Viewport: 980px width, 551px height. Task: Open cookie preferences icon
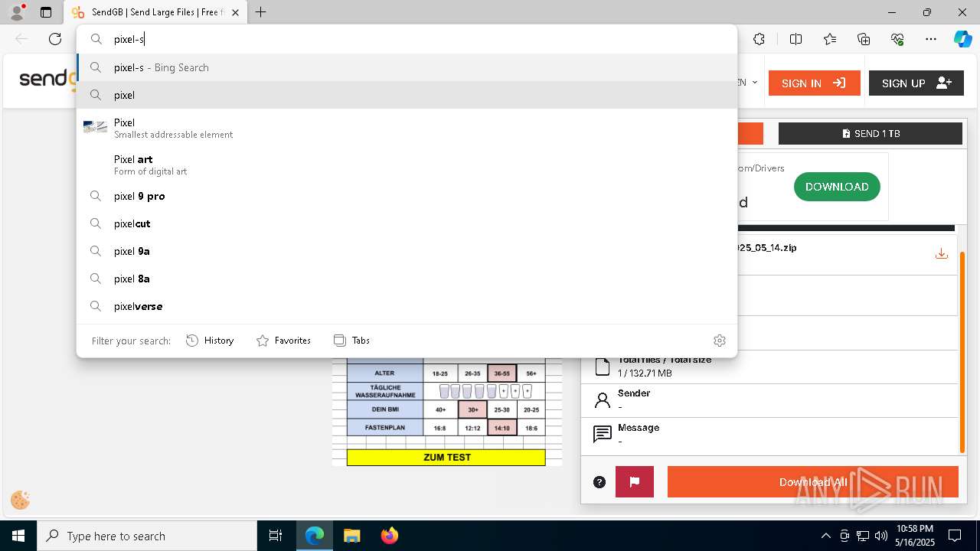tap(21, 500)
